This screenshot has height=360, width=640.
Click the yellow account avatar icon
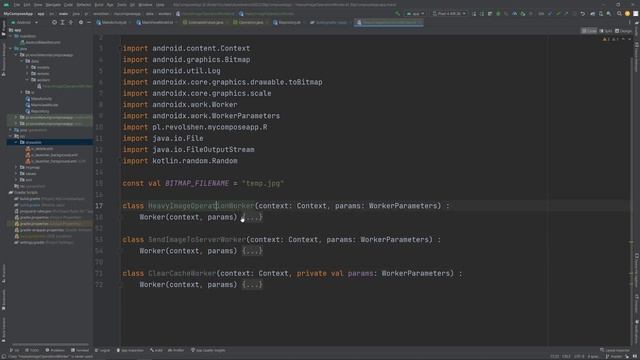[x=627, y=13]
